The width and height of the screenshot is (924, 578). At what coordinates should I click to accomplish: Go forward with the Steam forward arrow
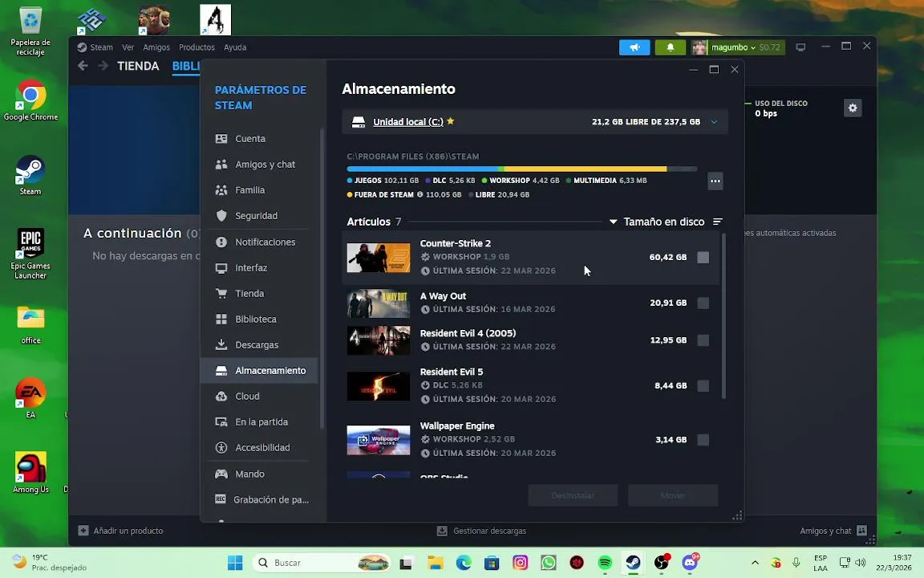coord(103,66)
